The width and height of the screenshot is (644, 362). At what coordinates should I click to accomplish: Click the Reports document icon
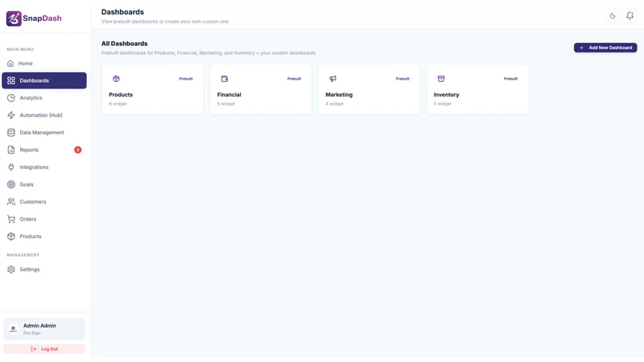coord(11,150)
